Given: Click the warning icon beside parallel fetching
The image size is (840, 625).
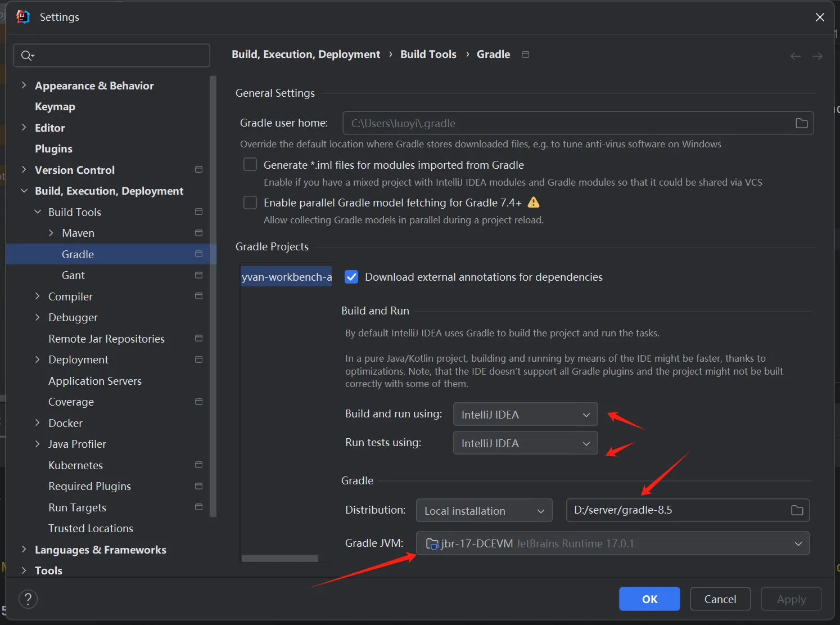Looking at the screenshot, I should tap(534, 203).
